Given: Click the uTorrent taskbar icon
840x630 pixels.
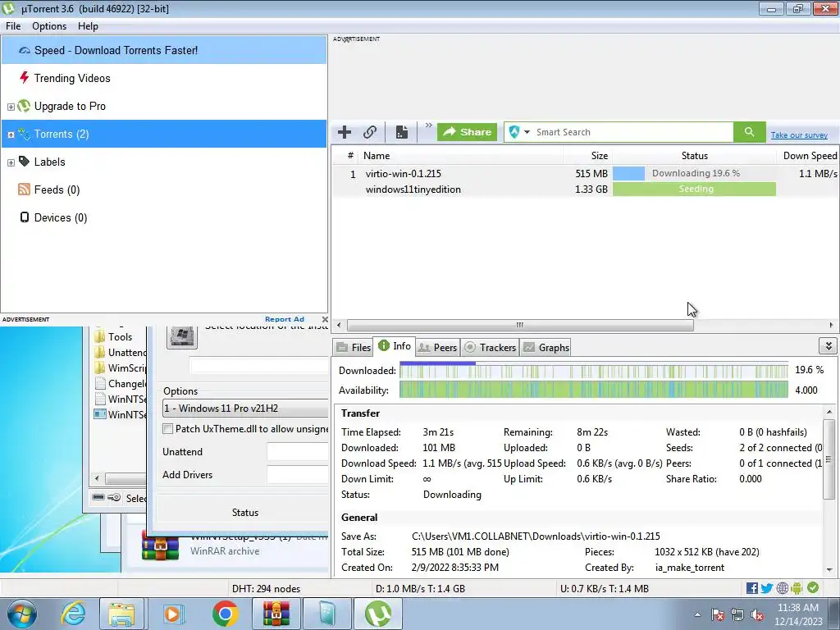Looking at the screenshot, I should point(377,614).
